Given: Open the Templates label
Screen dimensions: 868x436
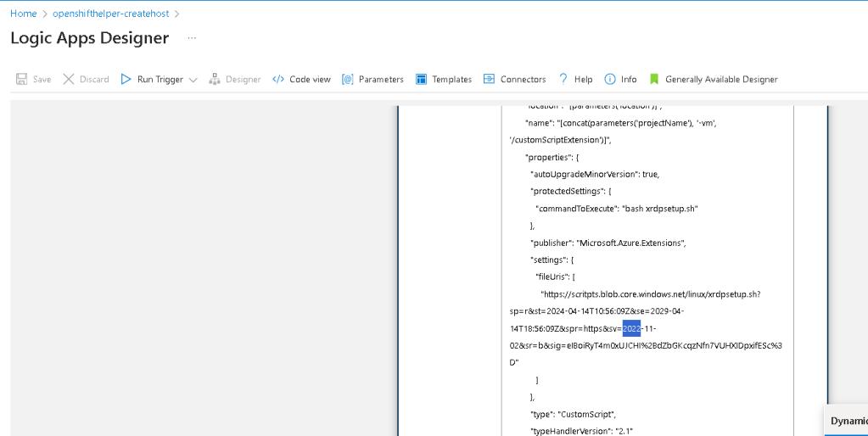Looking at the screenshot, I should (451, 79).
